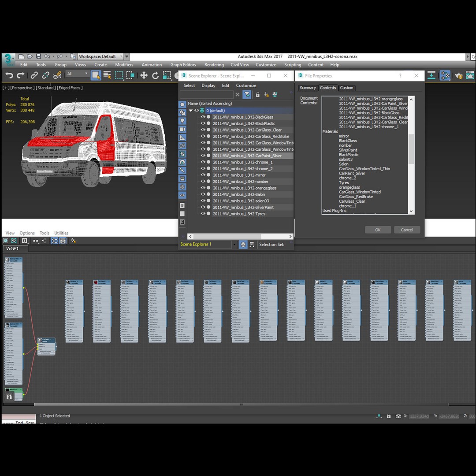Switch to the Summary tab in File Properties

[x=308, y=88]
